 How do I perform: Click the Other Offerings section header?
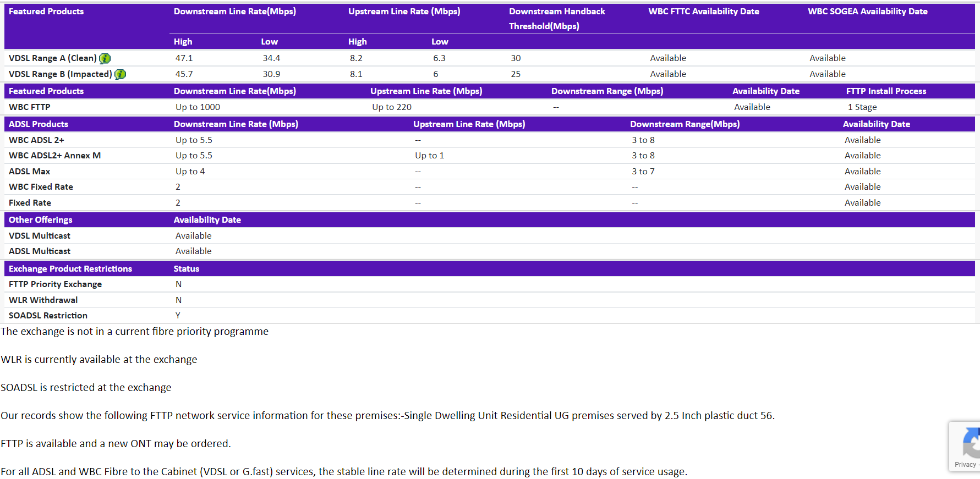[x=41, y=220]
